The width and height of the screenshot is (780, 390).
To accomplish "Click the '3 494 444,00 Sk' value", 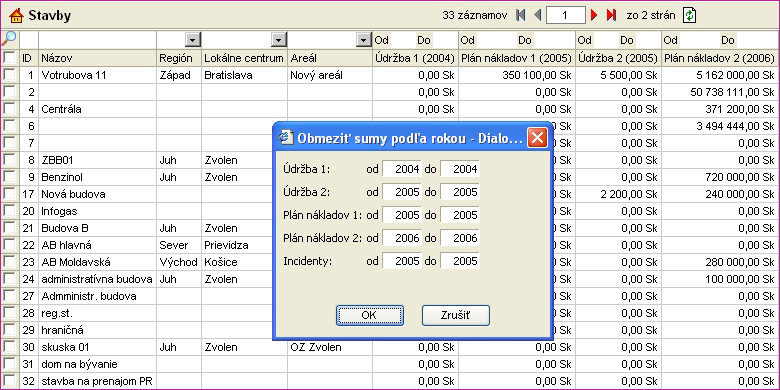I will point(735,126).
